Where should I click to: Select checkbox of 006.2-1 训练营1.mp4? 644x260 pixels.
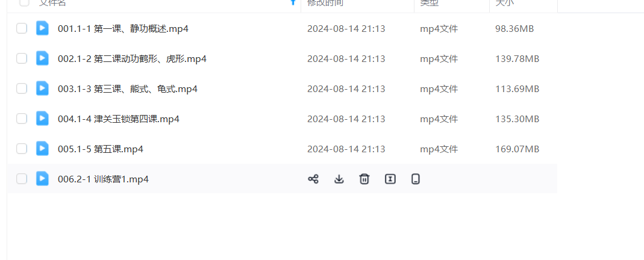pos(22,179)
